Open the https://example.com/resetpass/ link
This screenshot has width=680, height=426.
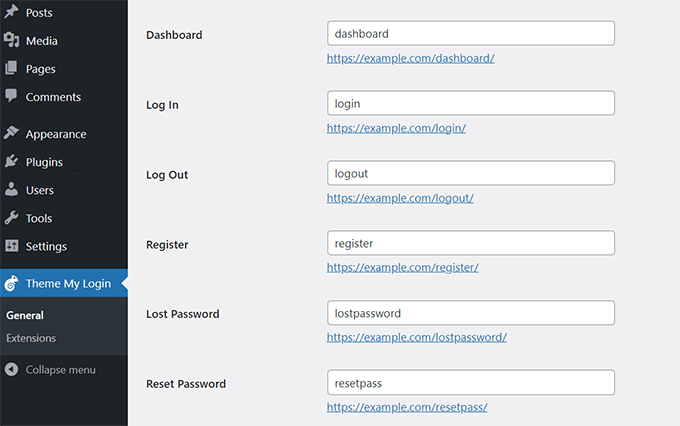pos(407,407)
